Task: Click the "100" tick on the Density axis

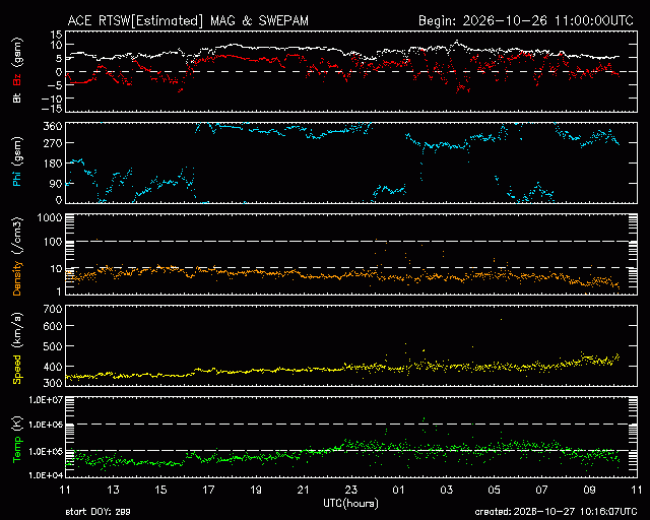Action: tap(53, 242)
